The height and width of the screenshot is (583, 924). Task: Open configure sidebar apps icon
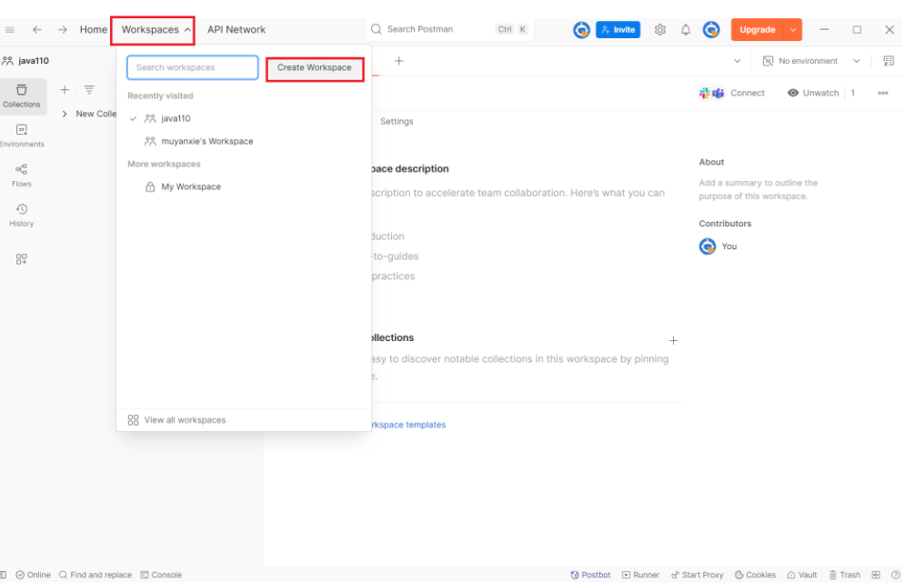[22, 259]
